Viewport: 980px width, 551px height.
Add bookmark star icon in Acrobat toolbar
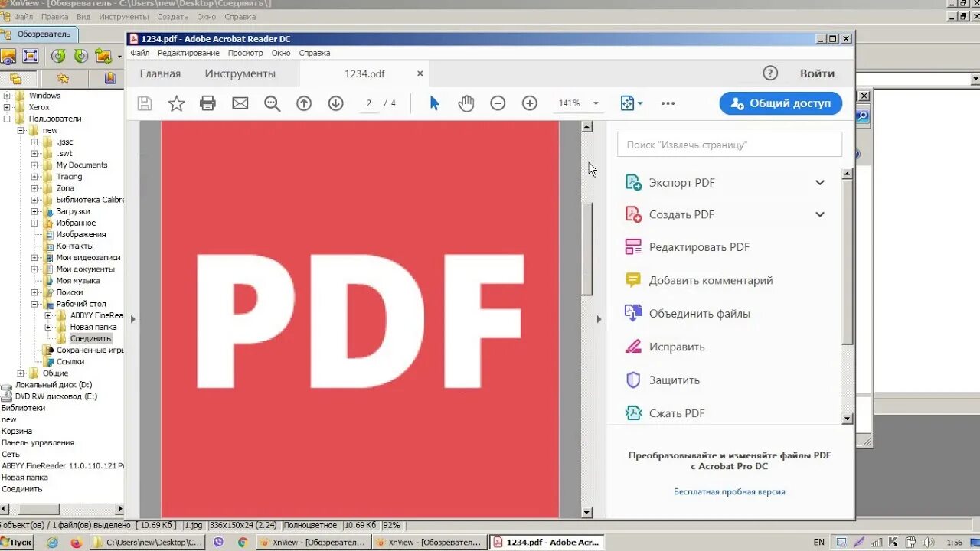click(176, 103)
